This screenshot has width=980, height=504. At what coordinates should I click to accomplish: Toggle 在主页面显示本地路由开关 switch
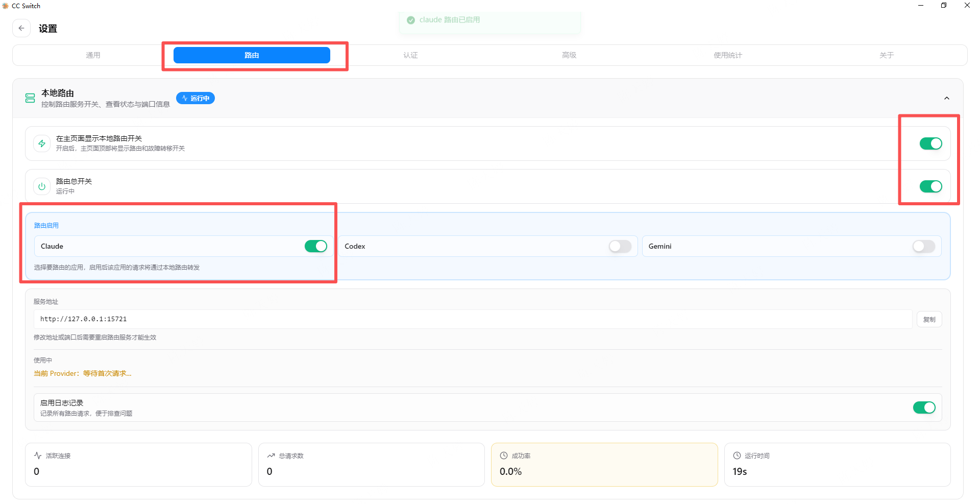[931, 143]
